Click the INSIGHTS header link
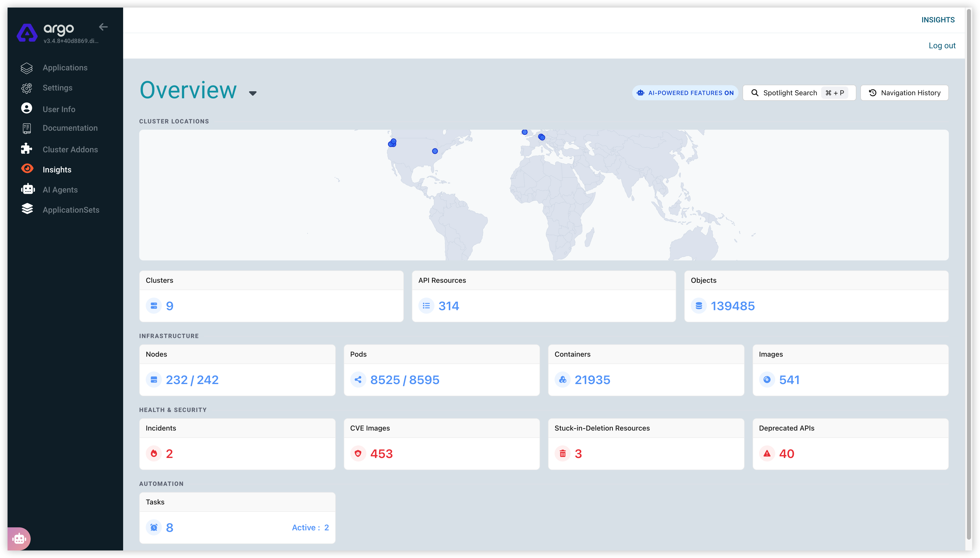The image size is (980, 558). 938,20
